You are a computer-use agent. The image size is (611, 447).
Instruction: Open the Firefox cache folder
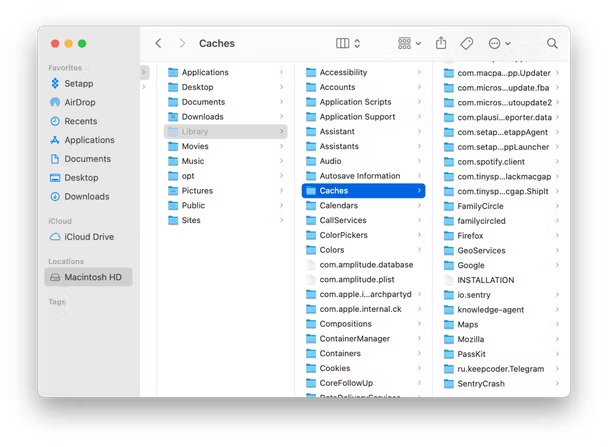click(470, 236)
